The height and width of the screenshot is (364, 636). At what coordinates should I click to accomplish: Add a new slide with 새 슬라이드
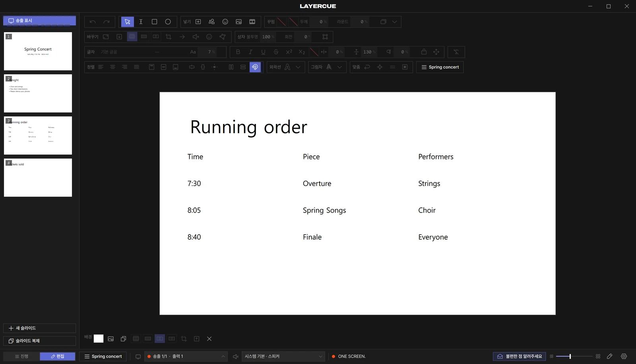pos(39,328)
